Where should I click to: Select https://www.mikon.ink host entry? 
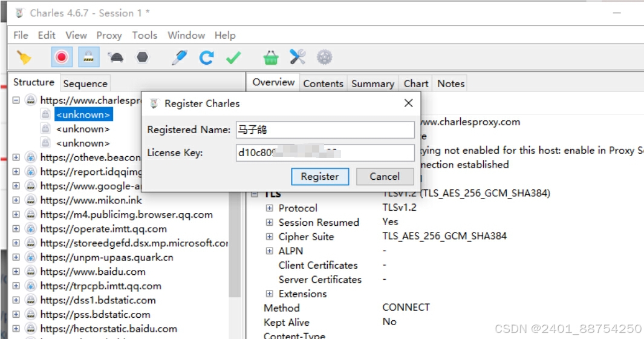(91, 200)
